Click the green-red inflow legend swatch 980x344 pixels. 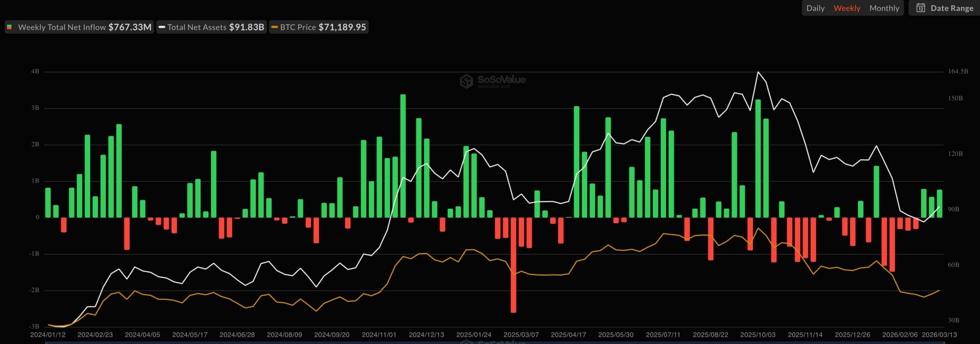(x=10, y=27)
